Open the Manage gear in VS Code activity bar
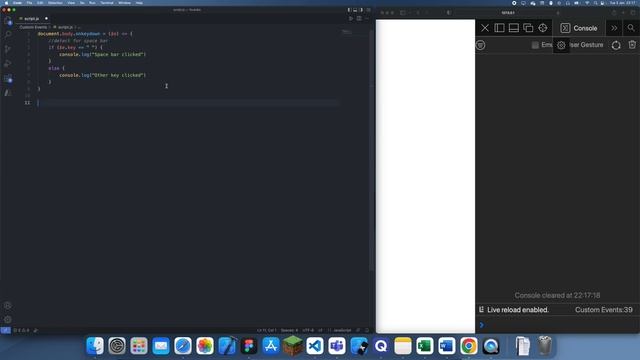 click(8, 320)
